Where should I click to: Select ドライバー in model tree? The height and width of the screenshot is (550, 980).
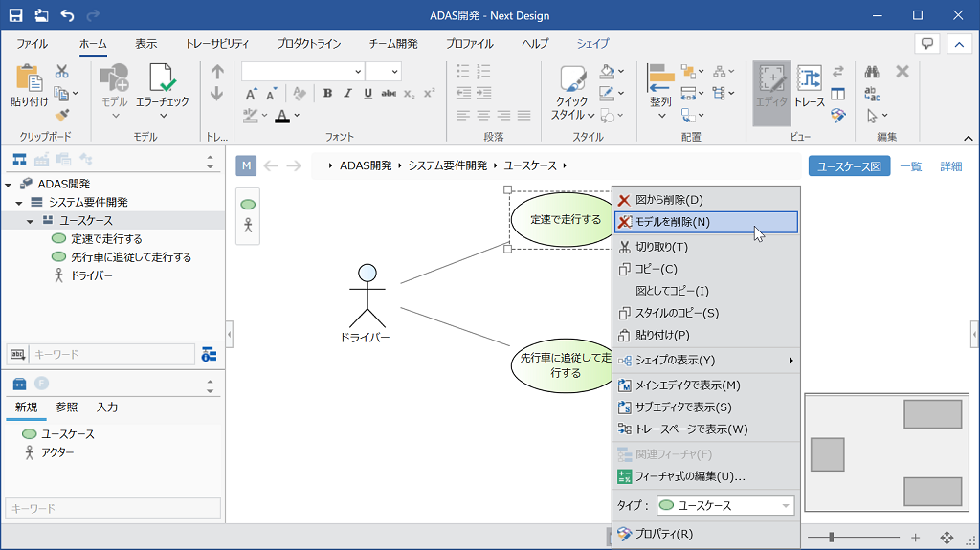92,275
